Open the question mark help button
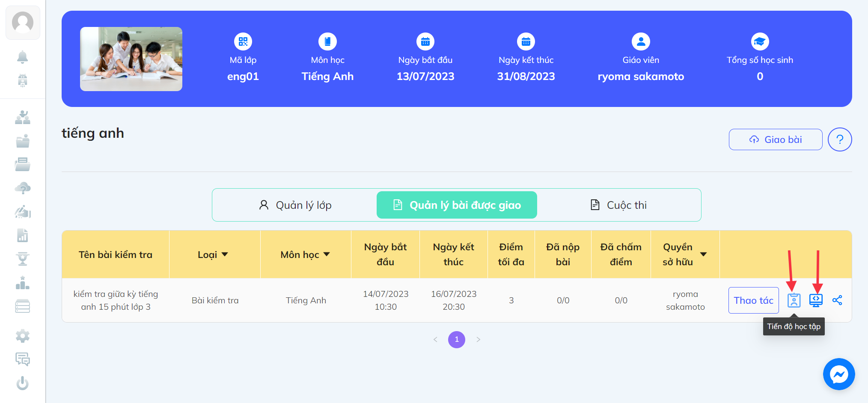Screen dimensions: 868x403 tap(840, 139)
